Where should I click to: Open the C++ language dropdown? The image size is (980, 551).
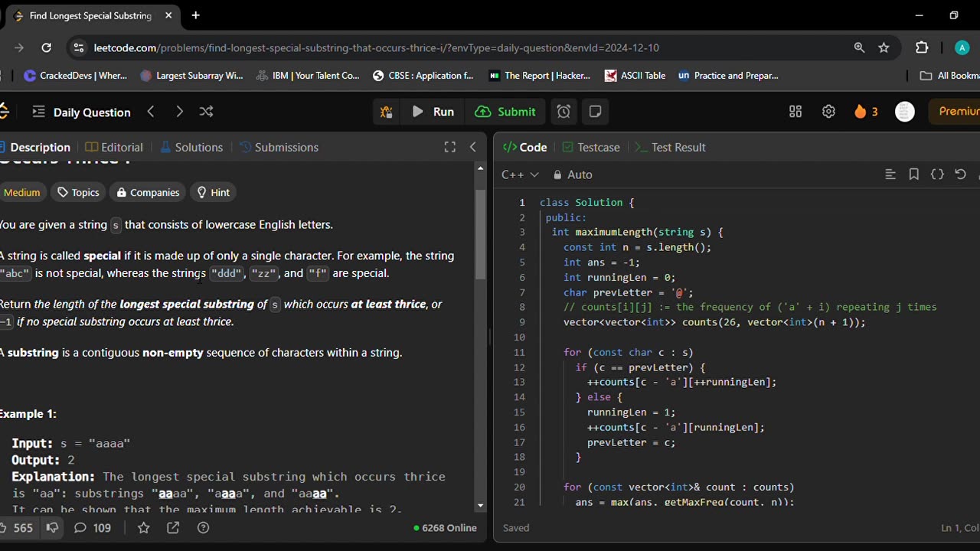tap(520, 174)
